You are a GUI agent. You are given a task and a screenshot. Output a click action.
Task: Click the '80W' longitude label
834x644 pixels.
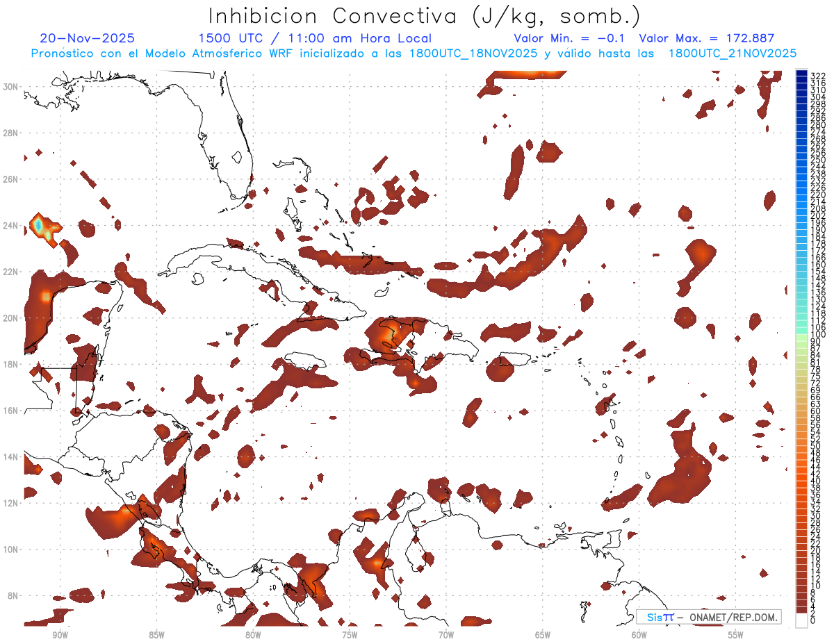(253, 634)
